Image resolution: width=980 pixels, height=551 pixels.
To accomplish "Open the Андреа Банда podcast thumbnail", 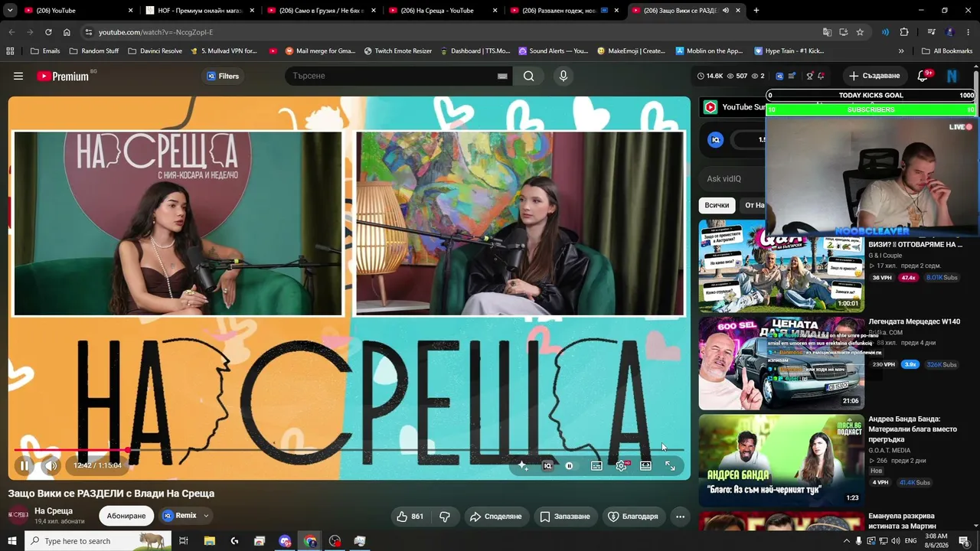I will pos(781,461).
